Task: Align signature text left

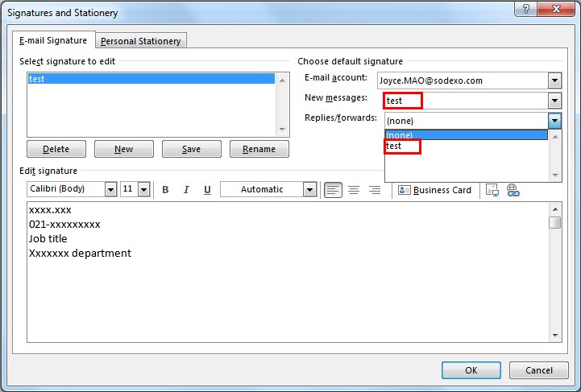Action: [x=333, y=190]
